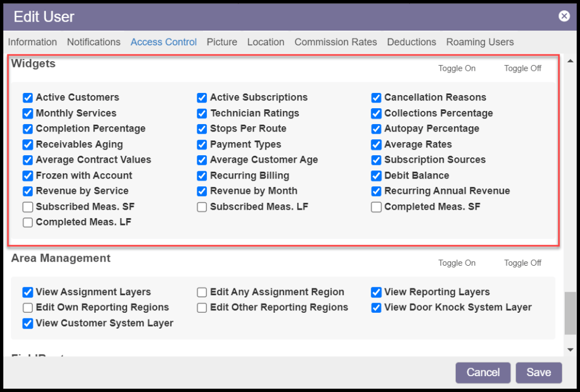
Task: Cancel editing the user
Action: point(483,373)
